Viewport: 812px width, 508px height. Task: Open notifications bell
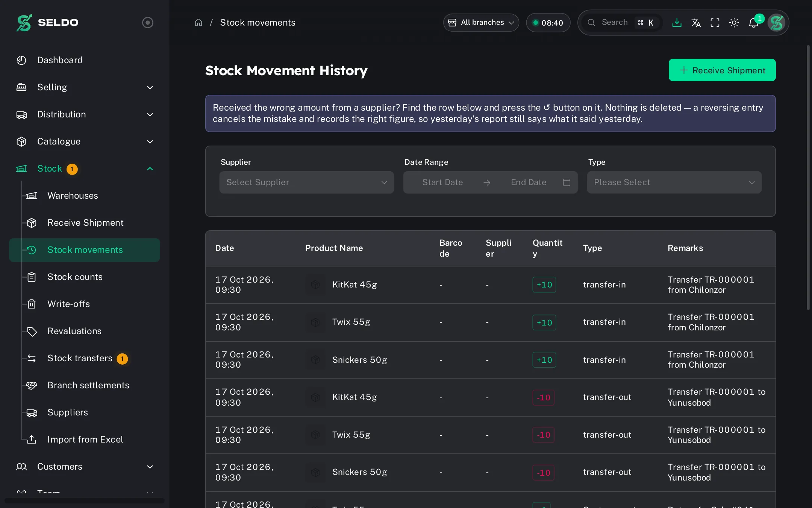(x=754, y=23)
